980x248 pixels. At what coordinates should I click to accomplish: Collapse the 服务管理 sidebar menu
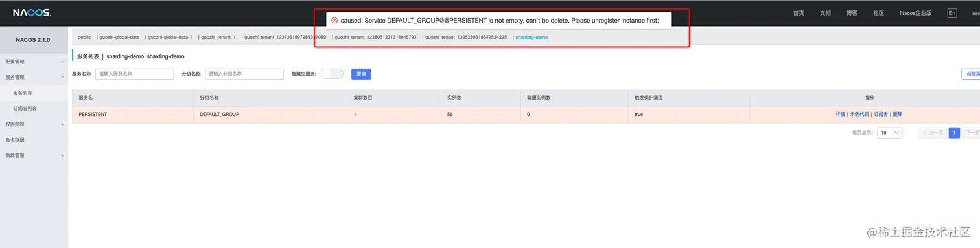pyautogui.click(x=34, y=77)
